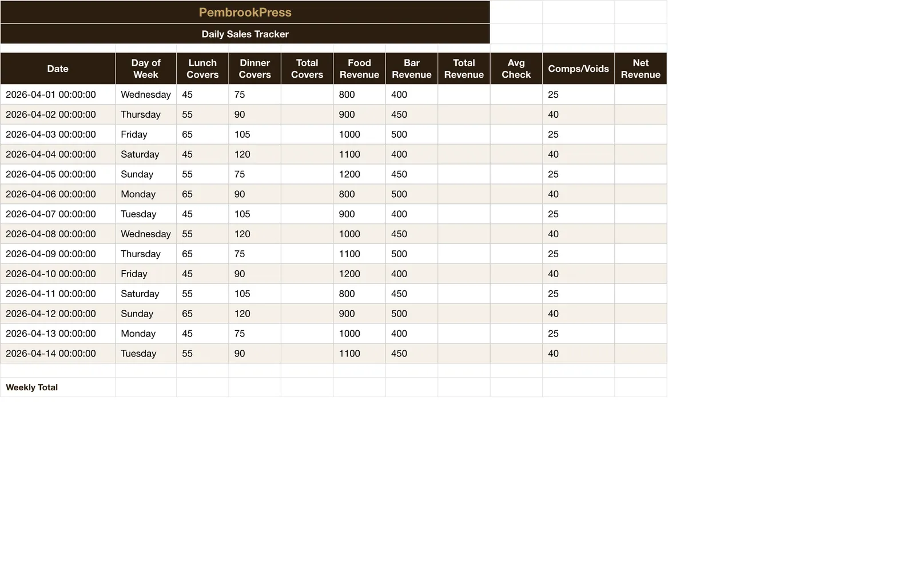The image size is (915, 588).
Task: Select Sunday in the 2026-04-05 row
Action: click(x=146, y=174)
